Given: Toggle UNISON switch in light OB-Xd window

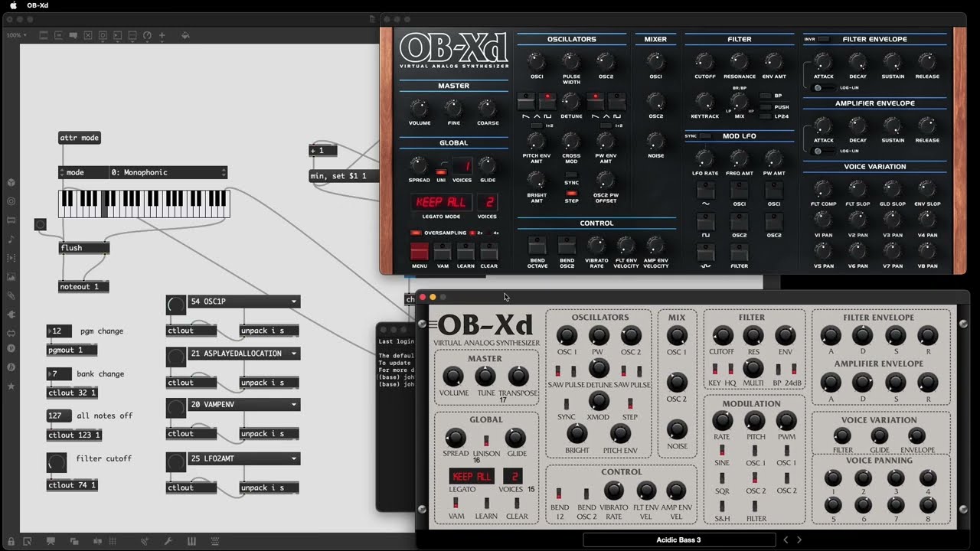Looking at the screenshot, I should pos(486,441).
